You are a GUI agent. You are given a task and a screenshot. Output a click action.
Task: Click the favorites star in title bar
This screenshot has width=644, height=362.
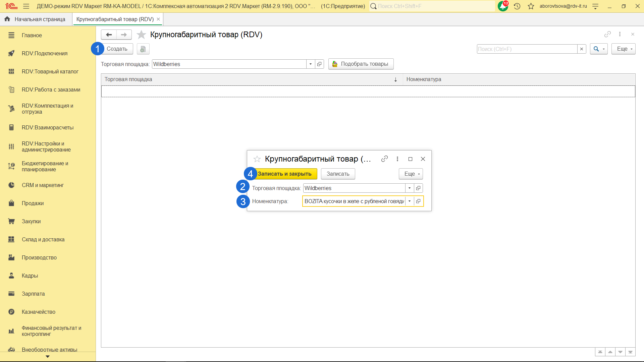pyautogui.click(x=531, y=6)
